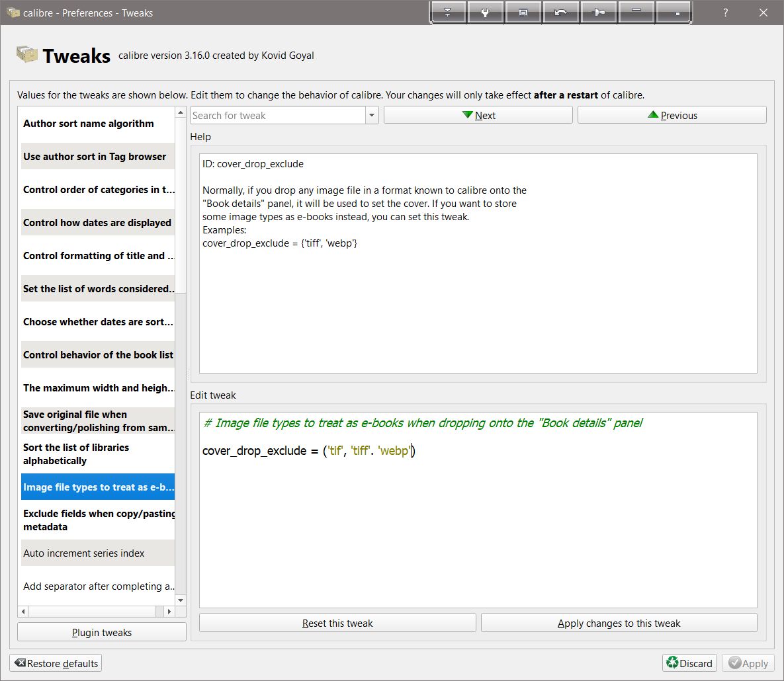Select Add separator after completing tweak
The image size is (784, 681).
98,586
